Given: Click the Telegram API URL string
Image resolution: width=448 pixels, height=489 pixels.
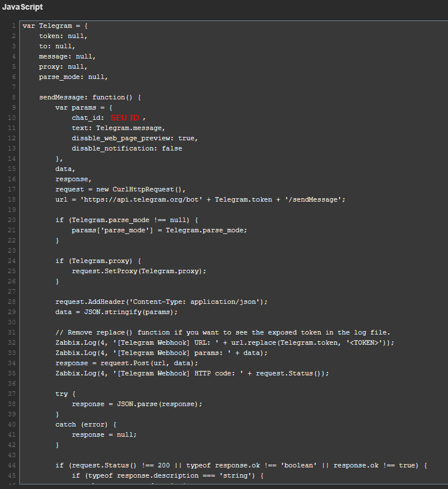Looking at the screenshot, I should 148,199.
